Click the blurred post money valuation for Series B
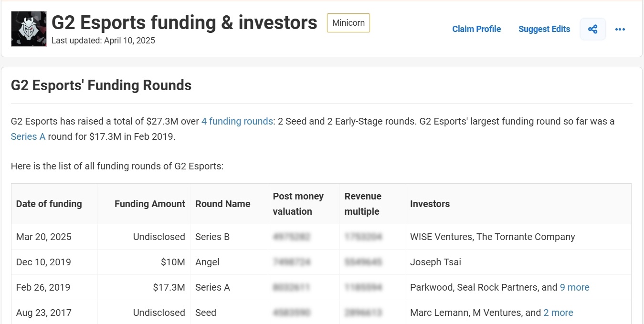 [x=292, y=237]
